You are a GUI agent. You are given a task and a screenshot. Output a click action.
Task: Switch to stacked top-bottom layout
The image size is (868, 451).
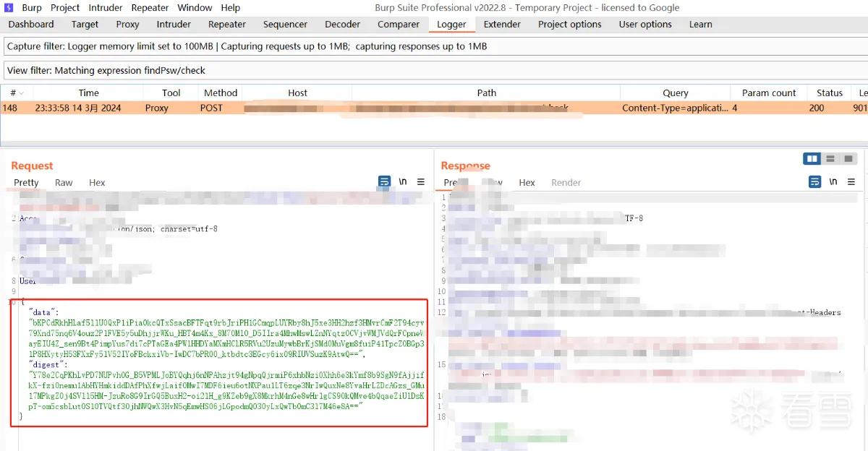click(830, 158)
